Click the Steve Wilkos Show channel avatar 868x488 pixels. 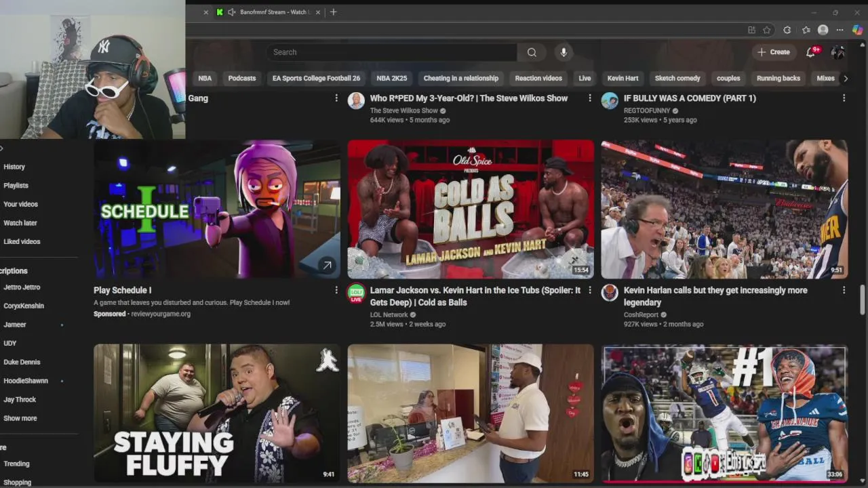[x=356, y=100]
